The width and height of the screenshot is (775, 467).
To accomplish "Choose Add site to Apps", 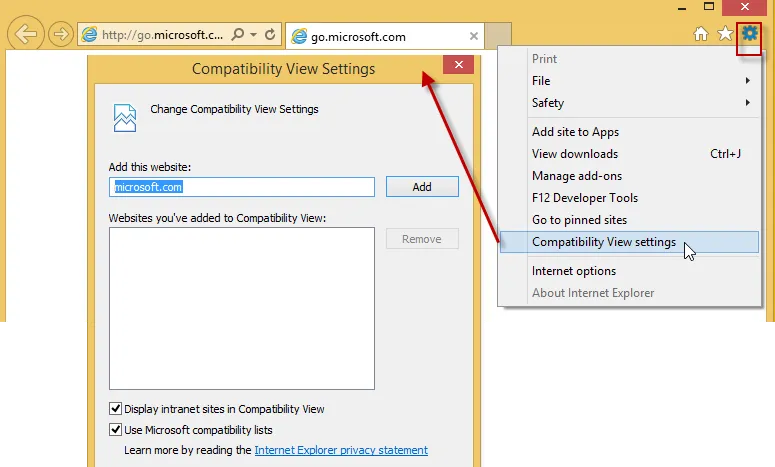I will (630, 132).
